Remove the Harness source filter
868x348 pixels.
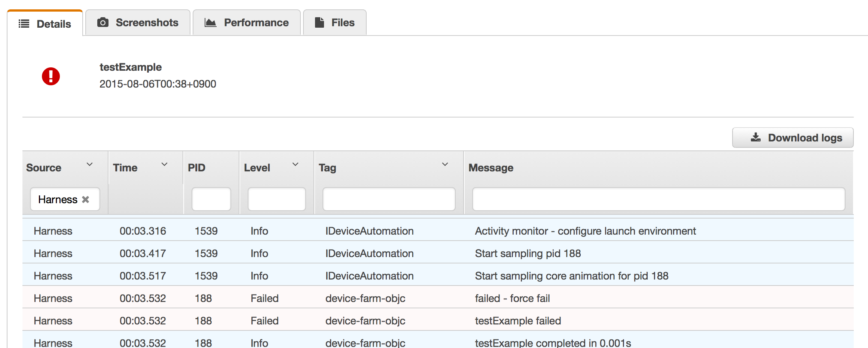(86, 199)
